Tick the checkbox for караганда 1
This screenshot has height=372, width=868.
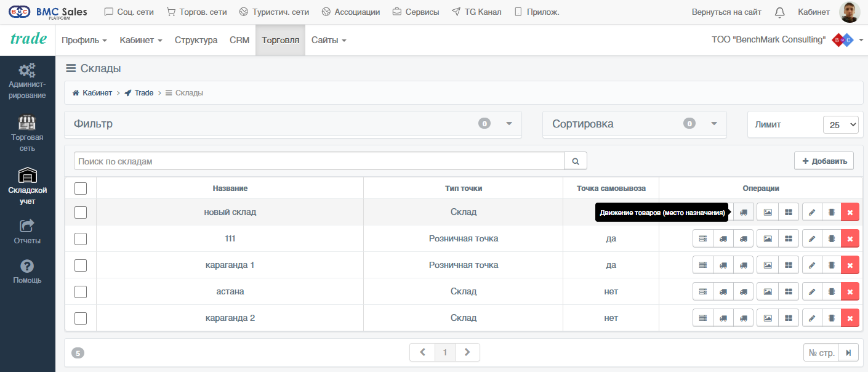(x=81, y=265)
